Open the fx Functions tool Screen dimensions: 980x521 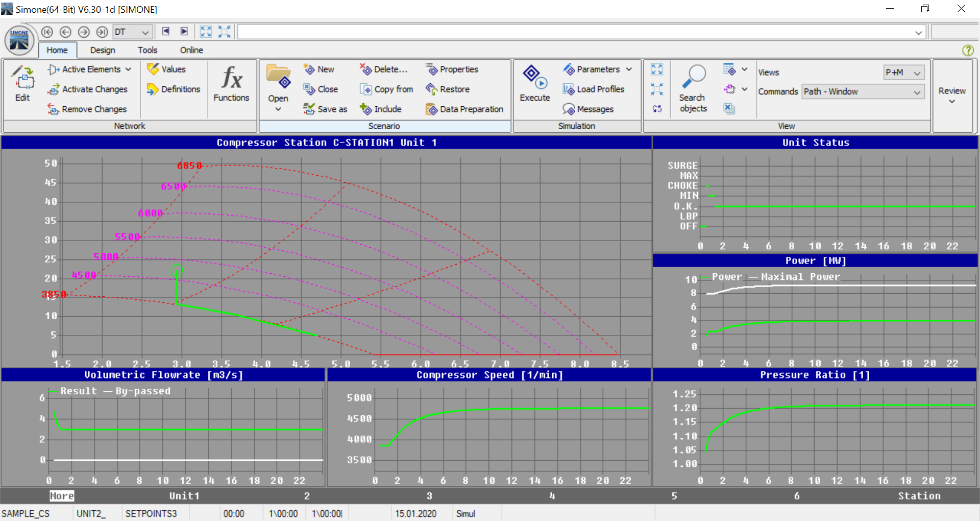click(x=231, y=84)
